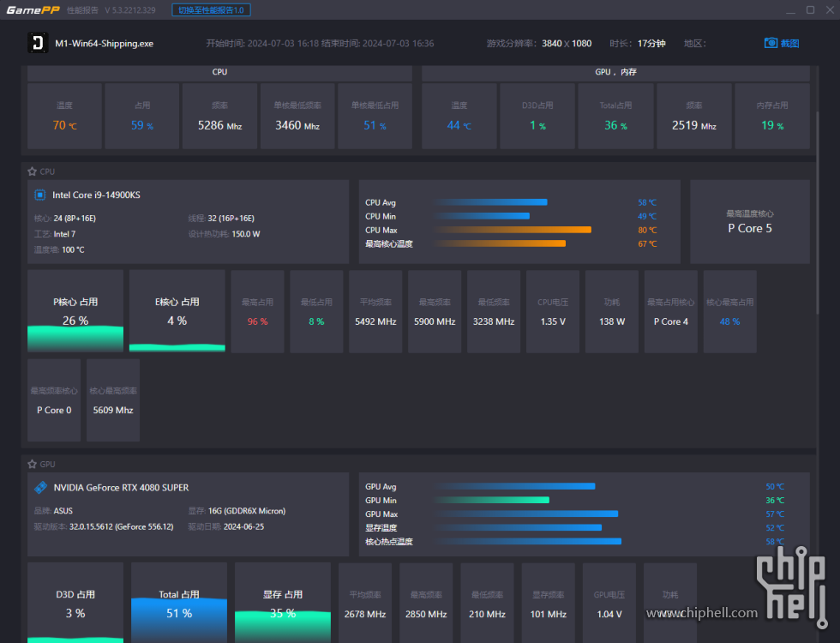The image size is (840, 643).
Task: Click the 3460 Mhz single-core minimum value
Action: click(297, 125)
